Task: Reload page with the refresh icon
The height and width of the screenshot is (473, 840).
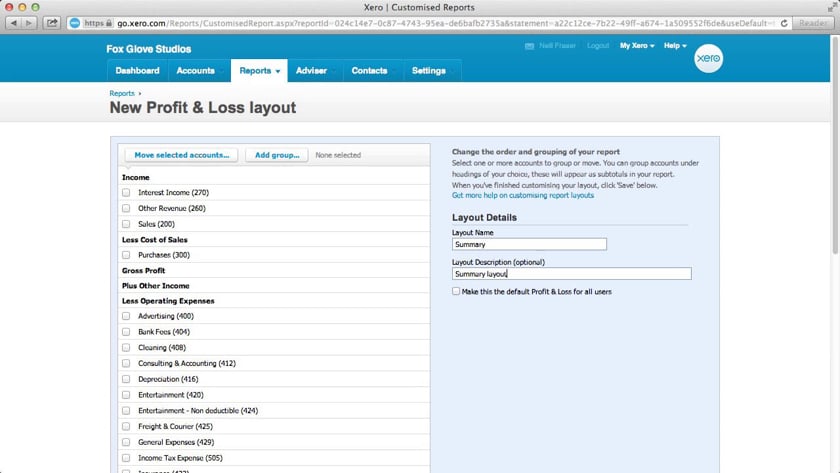Action: [784, 23]
